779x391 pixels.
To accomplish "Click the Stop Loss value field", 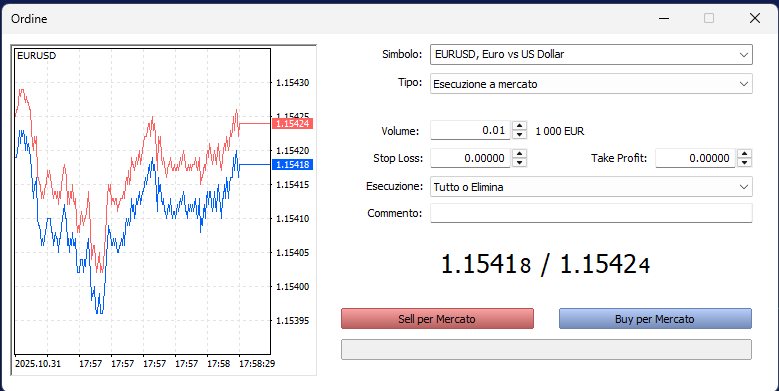I will click(470, 158).
